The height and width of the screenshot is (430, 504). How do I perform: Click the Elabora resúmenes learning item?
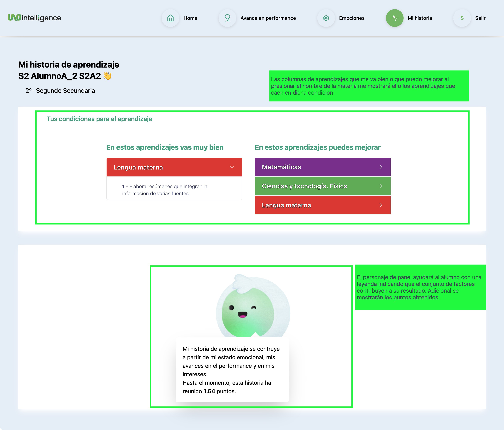tap(165, 190)
